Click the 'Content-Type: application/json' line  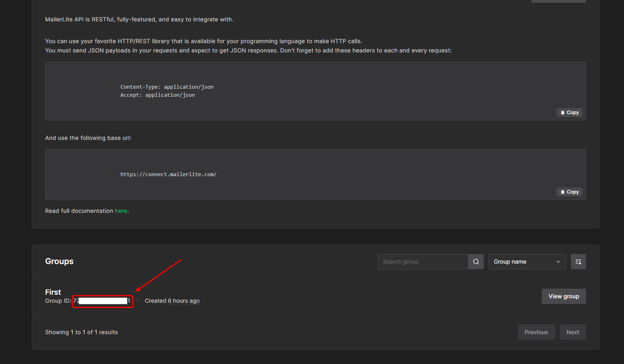[167, 87]
